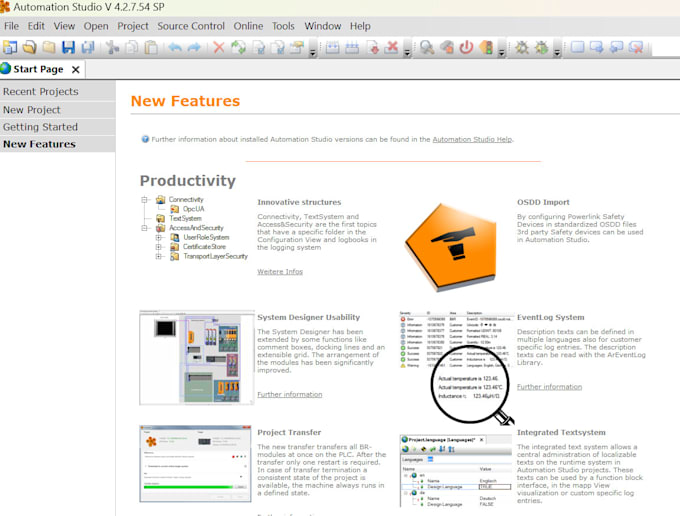Click the folder with tray toolbar icon

[x=297, y=47]
